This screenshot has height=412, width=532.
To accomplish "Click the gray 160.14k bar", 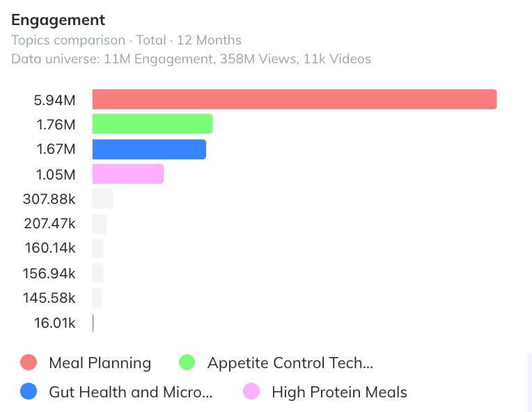I will click(97, 248).
